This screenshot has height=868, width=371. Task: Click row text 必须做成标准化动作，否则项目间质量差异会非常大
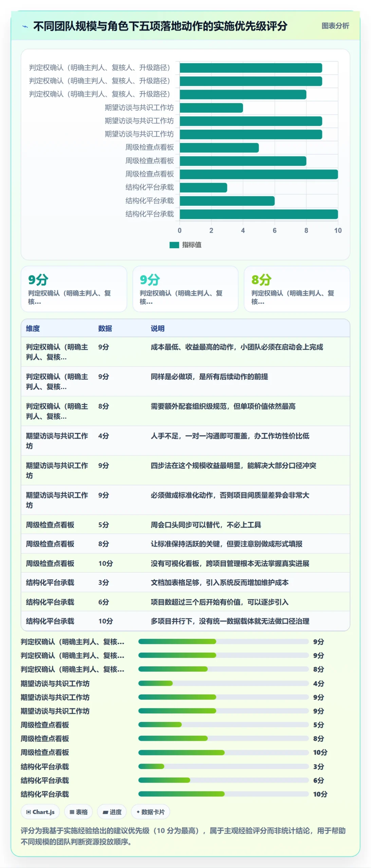click(230, 495)
